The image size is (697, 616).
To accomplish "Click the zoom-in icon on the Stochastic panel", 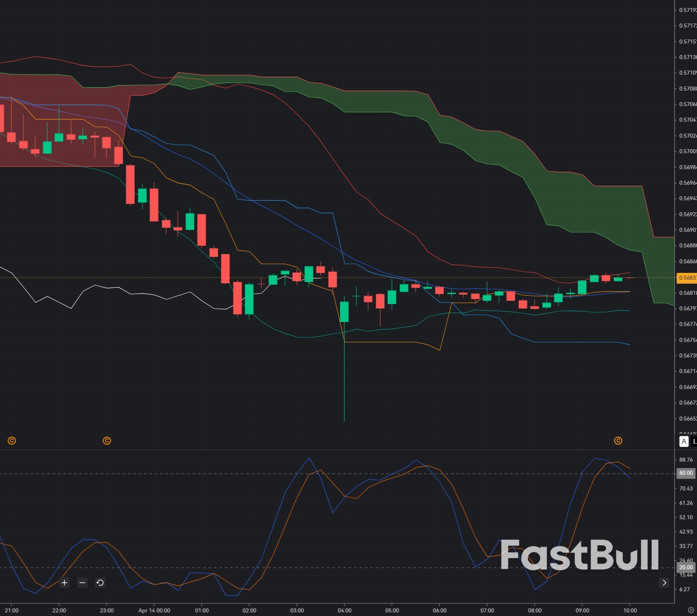I will pos(64,582).
